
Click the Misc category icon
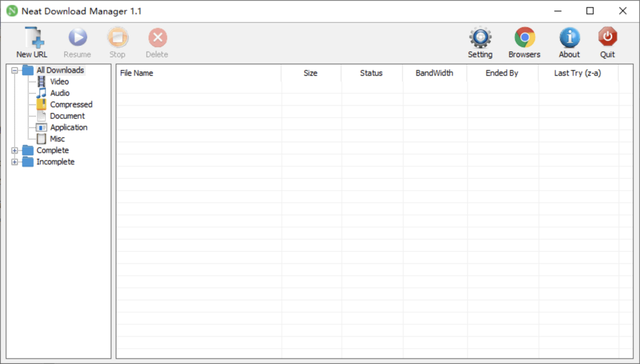pyautogui.click(x=41, y=139)
